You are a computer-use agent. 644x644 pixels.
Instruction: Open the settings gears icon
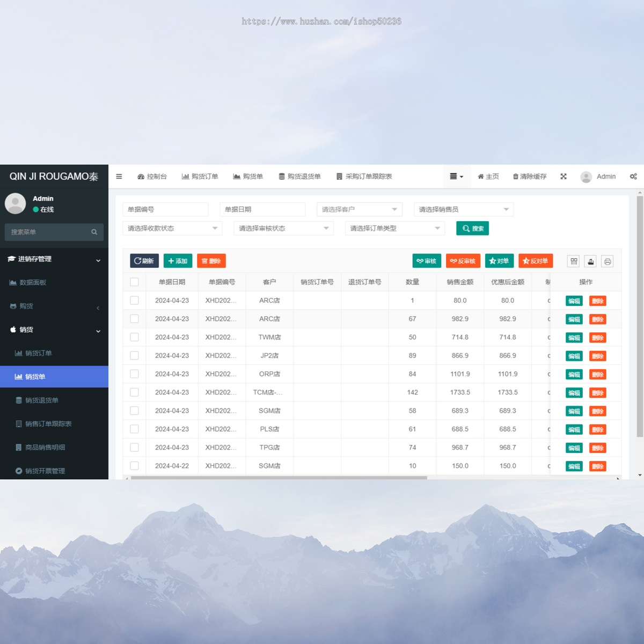[633, 177]
